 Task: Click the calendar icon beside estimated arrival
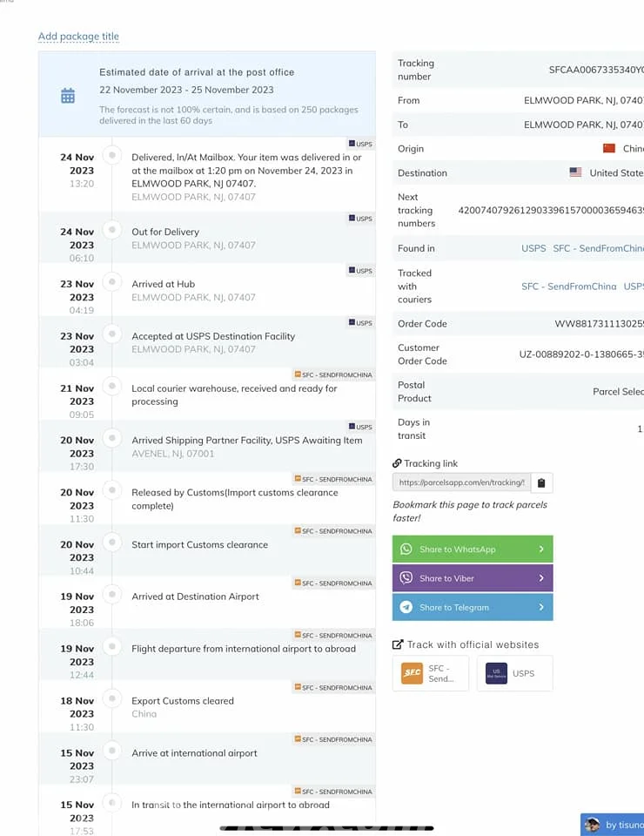click(68, 96)
